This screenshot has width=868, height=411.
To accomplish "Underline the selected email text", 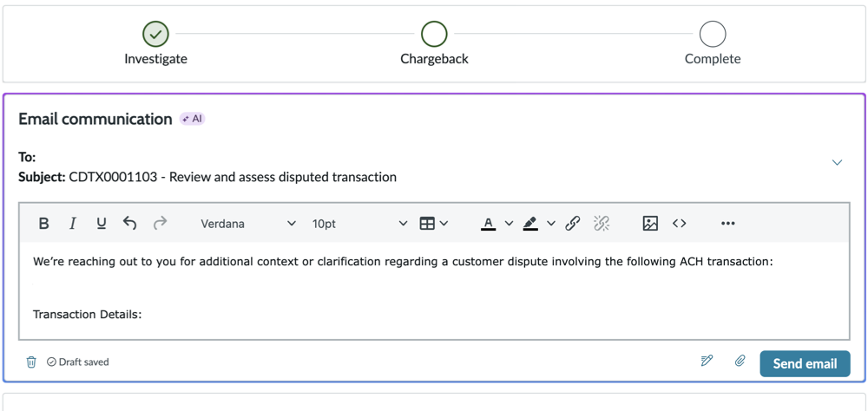I will (102, 224).
